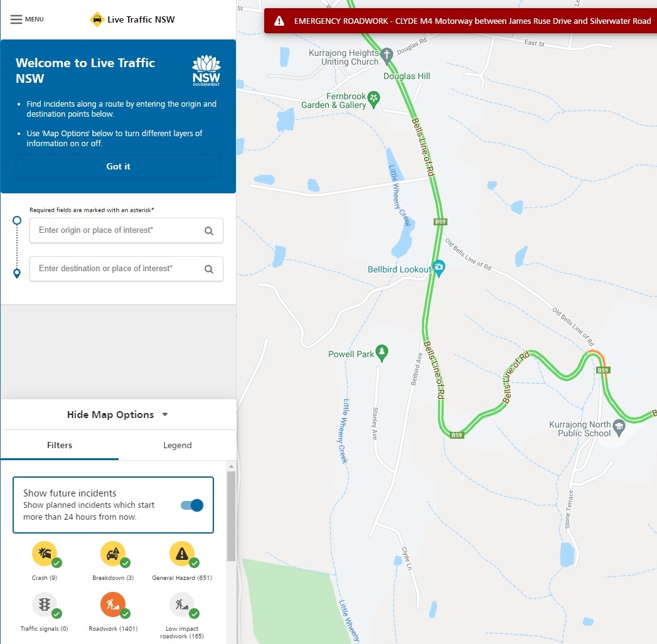The image size is (657, 644).
Task: Toggle the Show future incidents switch
Action: (192, 505)
